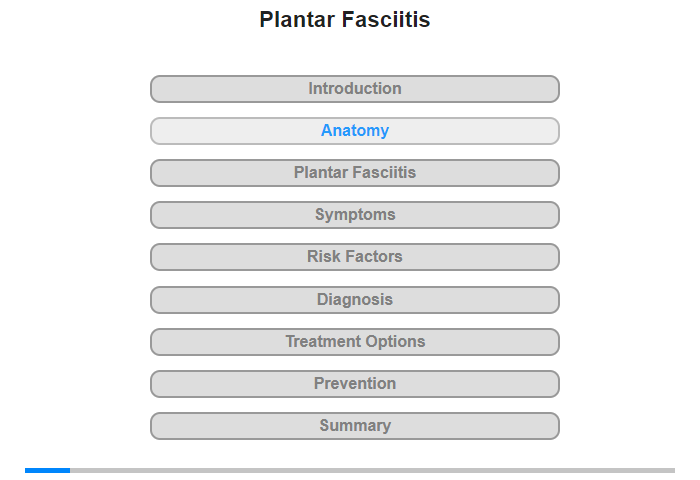This screenshot has width=700, height=480.
Task: Start the tutorial from Introduction
Action: coord(354,89)
